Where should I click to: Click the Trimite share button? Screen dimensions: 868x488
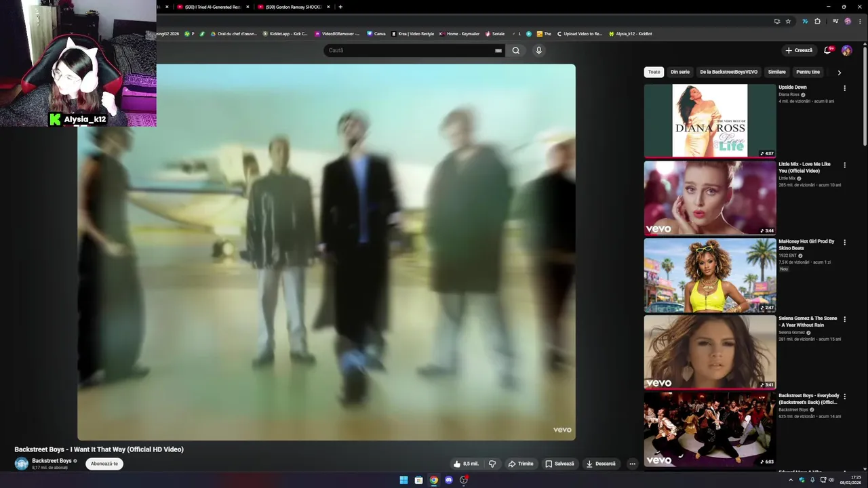coord(521,464)
